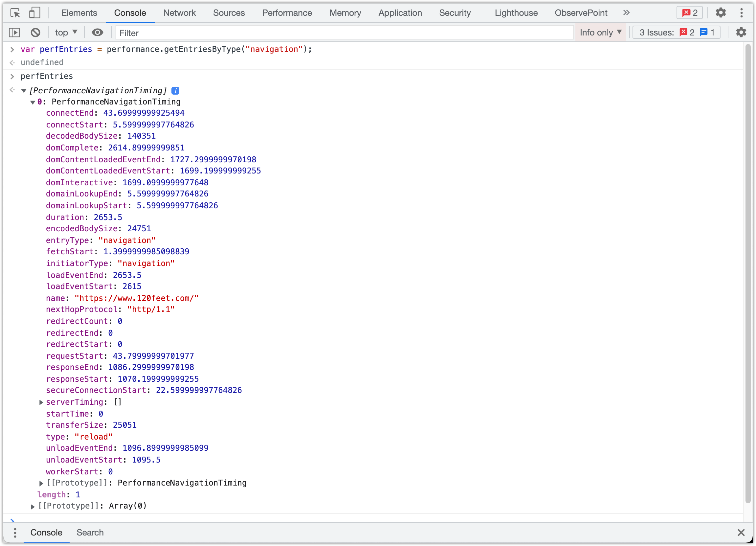This screenshot has width=756, height=546.
Task: Show more tabs with the double chevron
Action: coord(626,13)
